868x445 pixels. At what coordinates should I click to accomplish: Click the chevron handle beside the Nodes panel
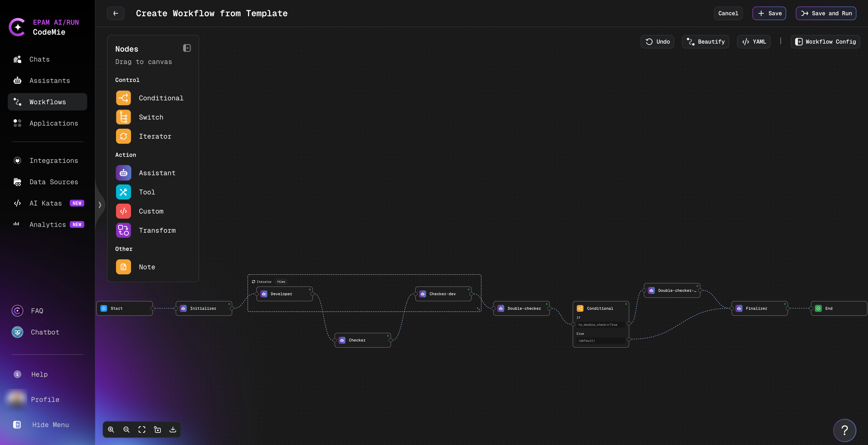(x=100, y=205)
